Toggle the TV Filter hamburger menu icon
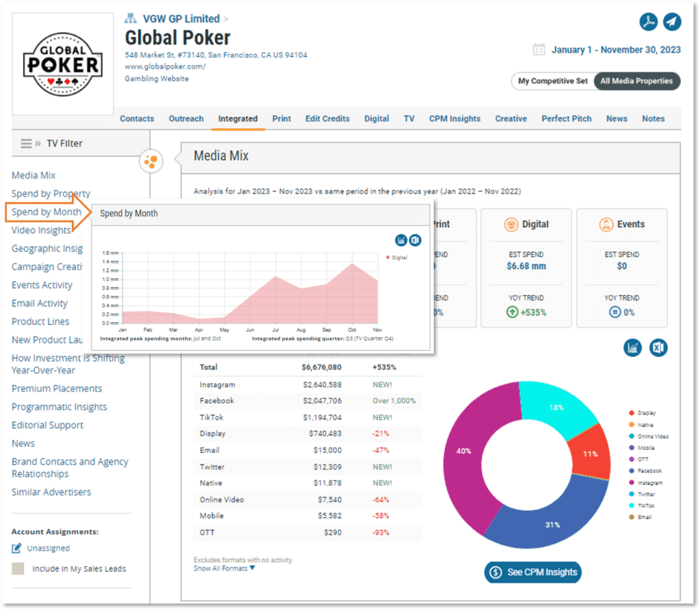The width and height of the screenshot is (700, 610). coord(26,144)
